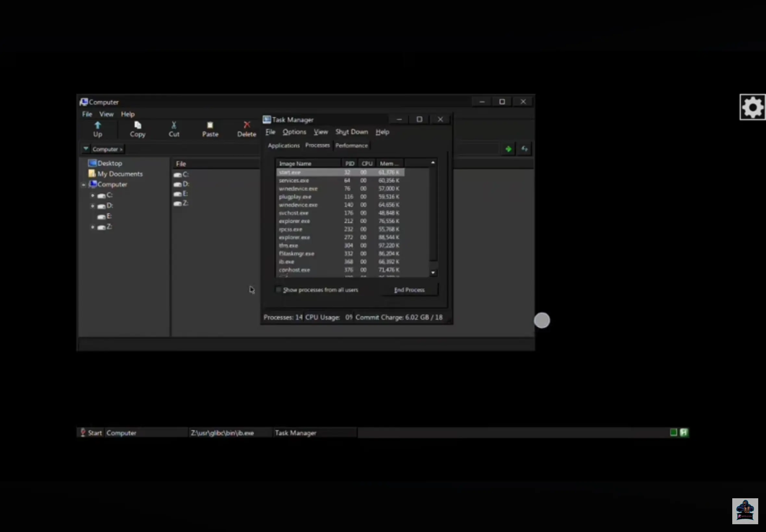The width and height of the screenshot is (766, 532).
Task: Open the Shut Down menu
Action: pyautogui.click(x=352, y=132)
